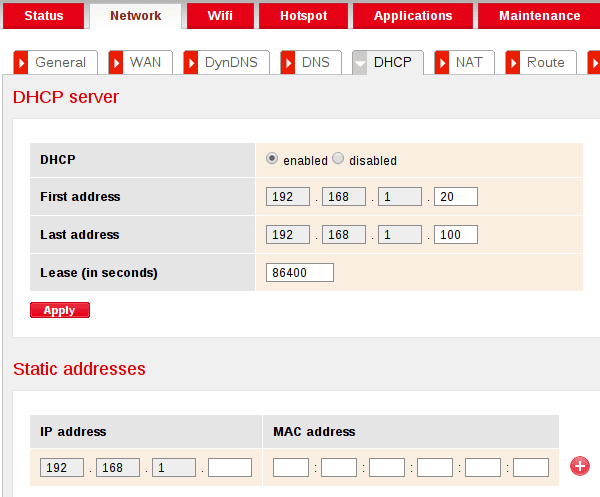
Task: Click First address last octet field
Action: [x=456, y=197]
